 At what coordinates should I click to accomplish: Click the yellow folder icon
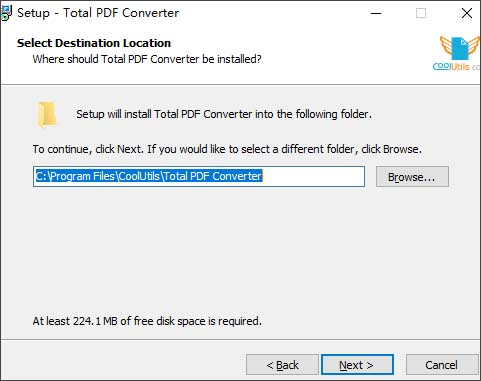tap(47, 115)
